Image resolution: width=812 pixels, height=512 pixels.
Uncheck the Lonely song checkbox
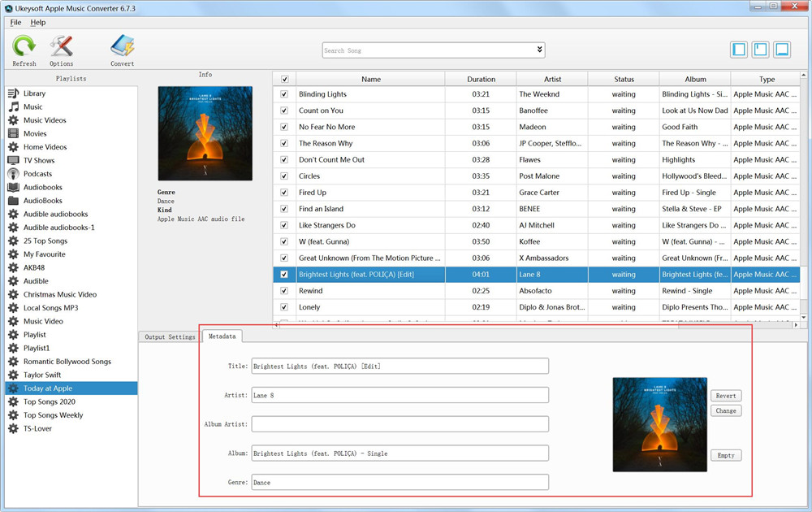283,307
